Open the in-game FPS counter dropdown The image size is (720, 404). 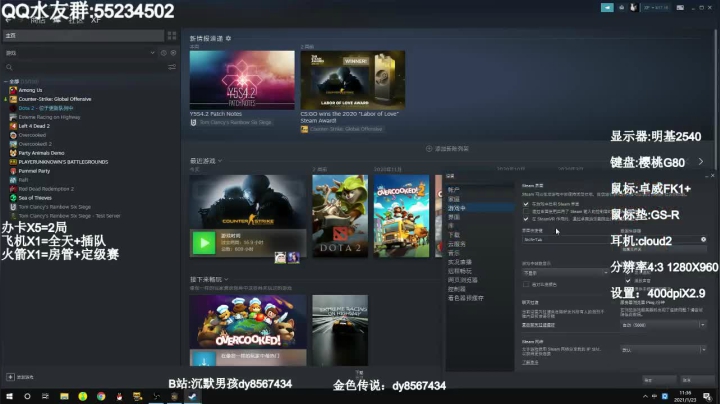pos(566,273)
